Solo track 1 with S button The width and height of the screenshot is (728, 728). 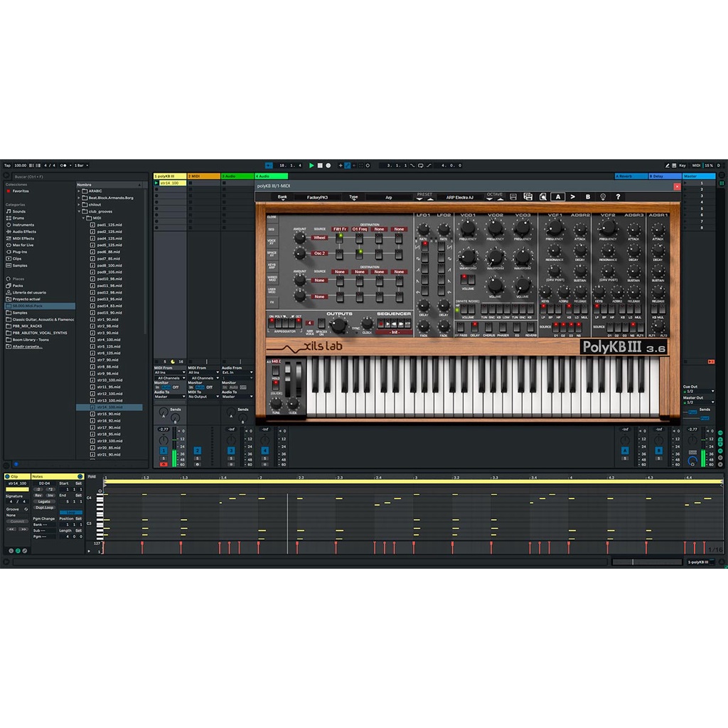[164, 459]
